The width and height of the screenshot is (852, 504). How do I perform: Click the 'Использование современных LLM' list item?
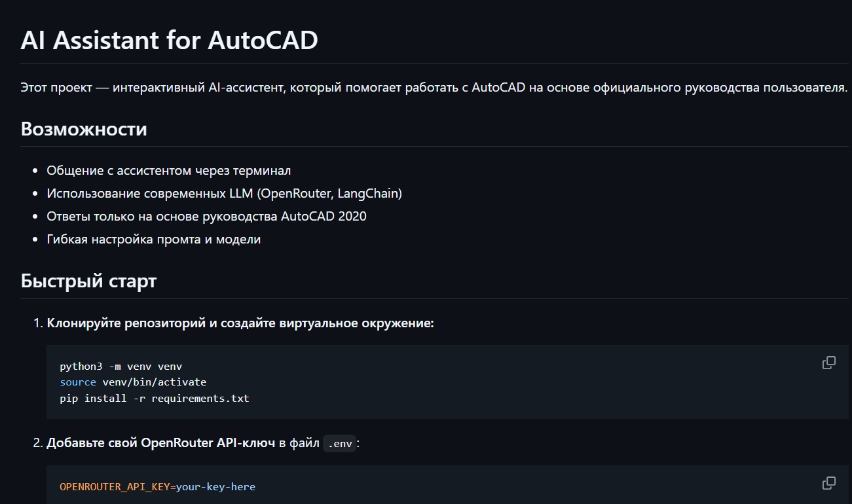(224, 194)
